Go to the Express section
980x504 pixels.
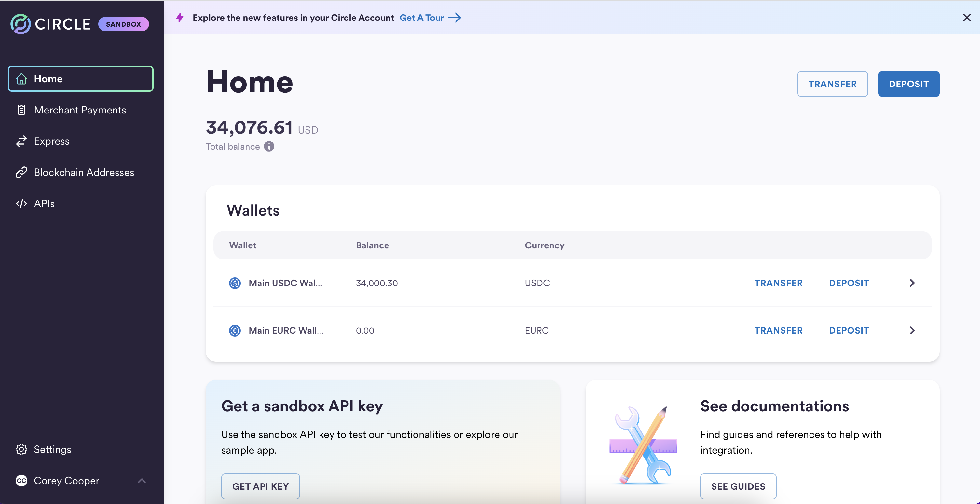tap(81, 141)
